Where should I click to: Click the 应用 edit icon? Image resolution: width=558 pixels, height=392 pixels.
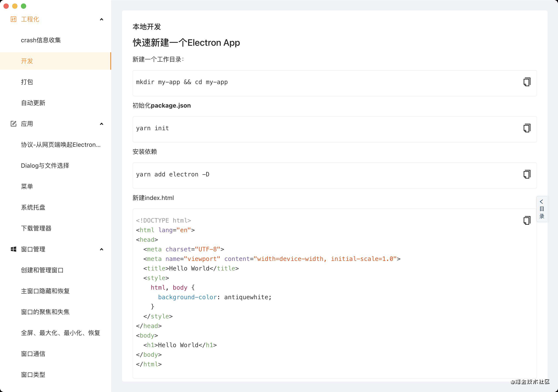(13, 124)
